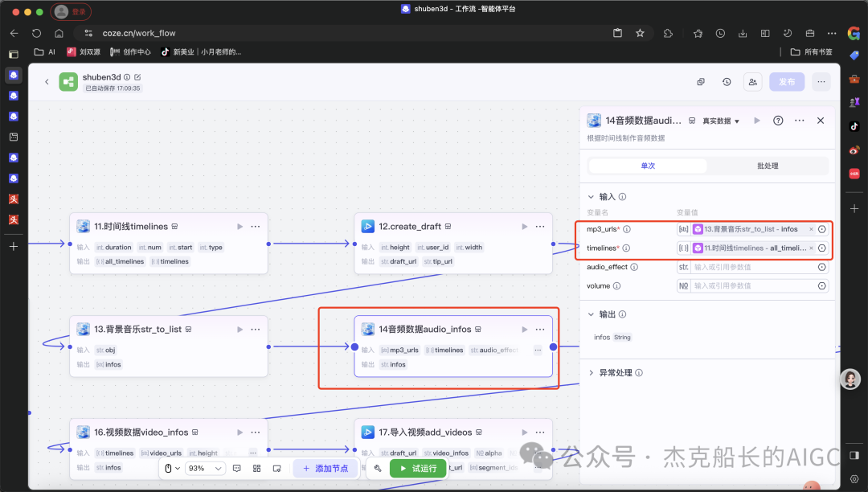Open side panel more-options menu
This screenshot has height=492, width=868.
[800, 120]
